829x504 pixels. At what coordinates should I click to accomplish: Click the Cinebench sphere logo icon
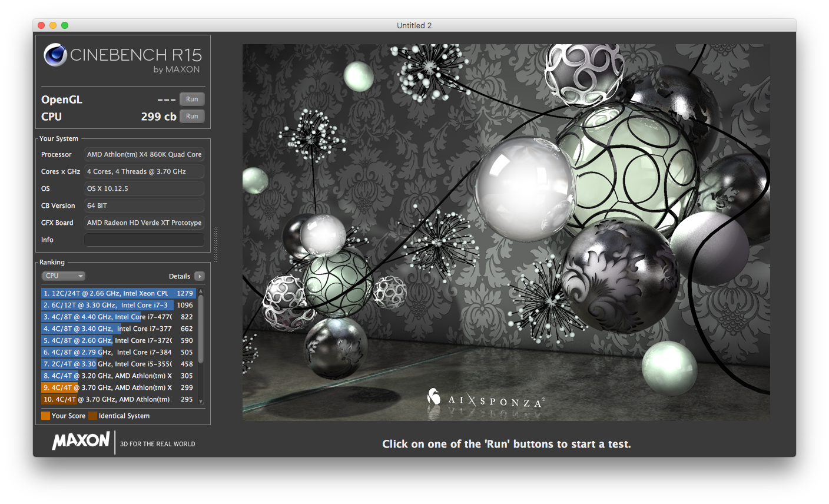(x=55, y=55)
